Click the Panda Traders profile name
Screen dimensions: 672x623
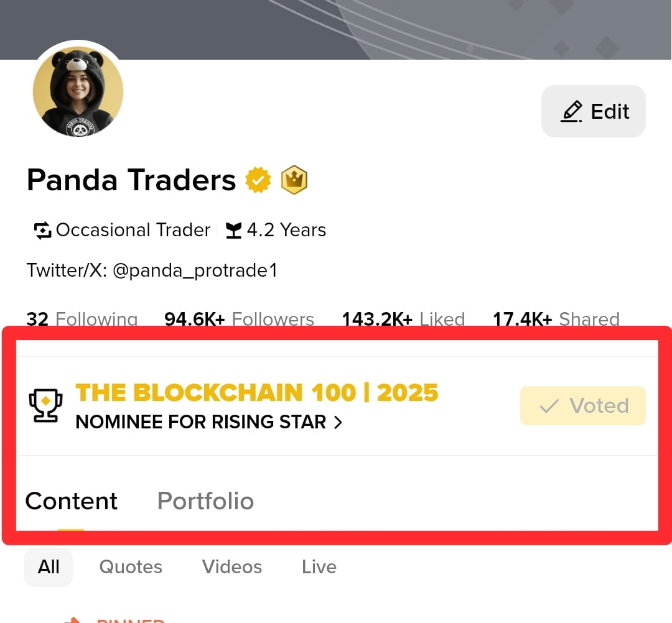pos(131,180)
